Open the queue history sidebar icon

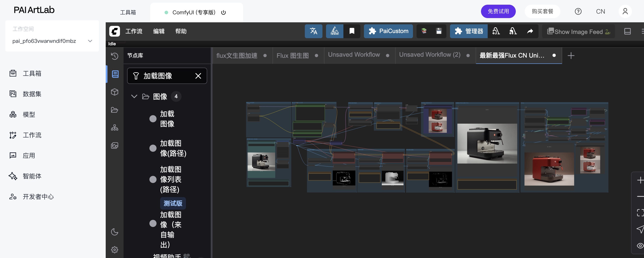(114, 56)
